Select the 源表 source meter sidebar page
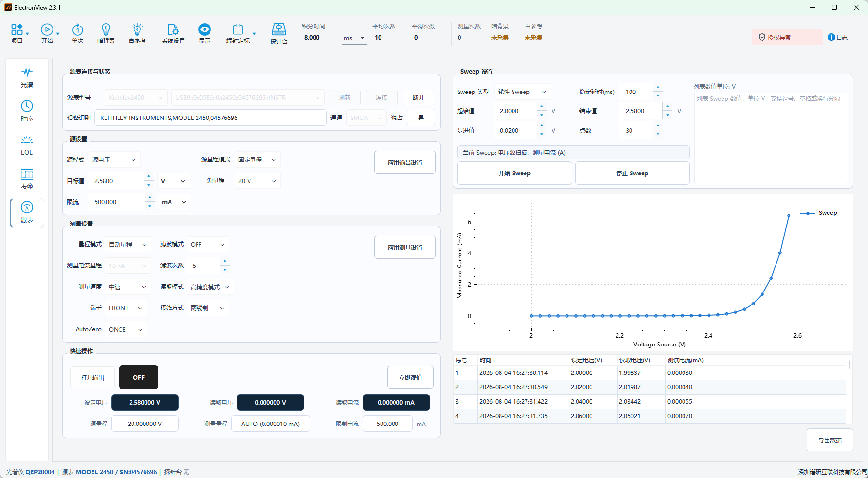This screenshot has height=478, width=868. point(27,212)
